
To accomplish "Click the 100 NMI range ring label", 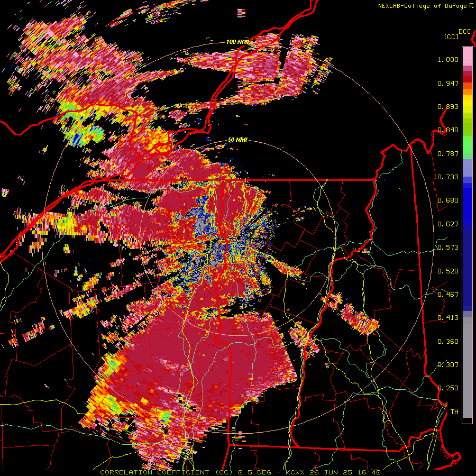I will pos(237,42).
